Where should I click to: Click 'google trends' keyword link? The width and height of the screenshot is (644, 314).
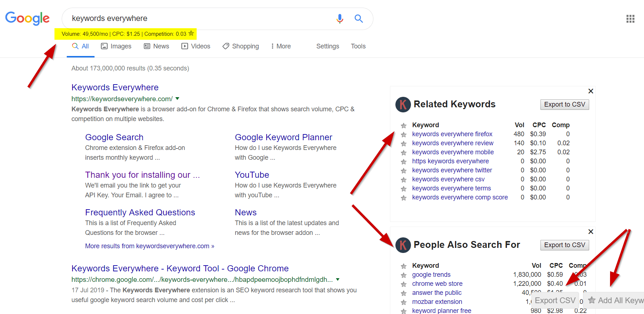[431, 275]
